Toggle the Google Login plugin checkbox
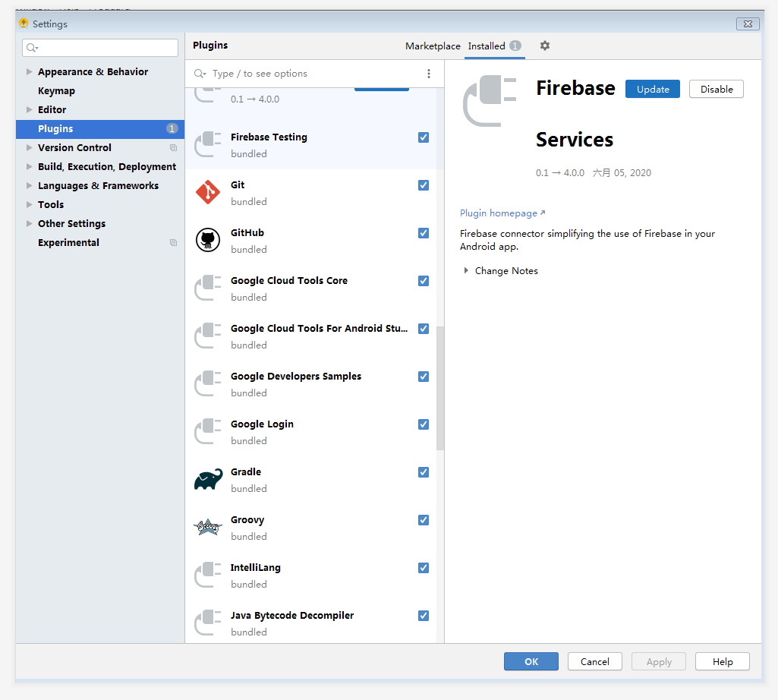The height and width of the screenshot is (700, 778). 424,424
